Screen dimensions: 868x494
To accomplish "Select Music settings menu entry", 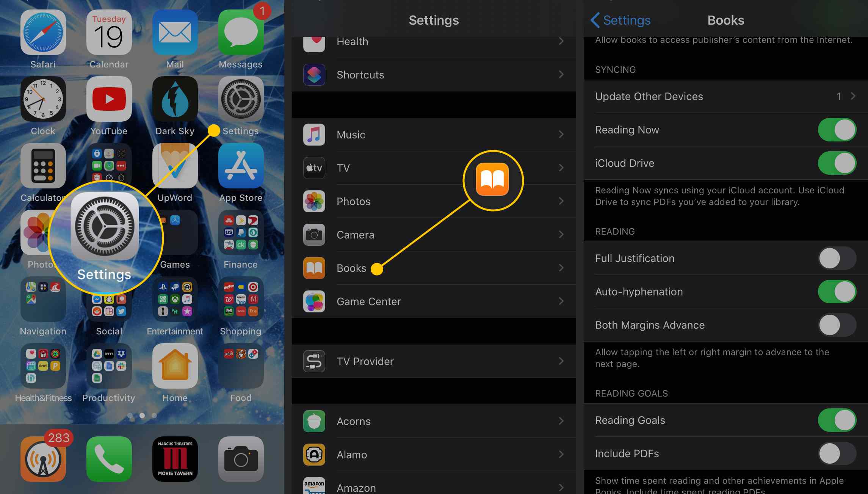I will click(434, 134).
